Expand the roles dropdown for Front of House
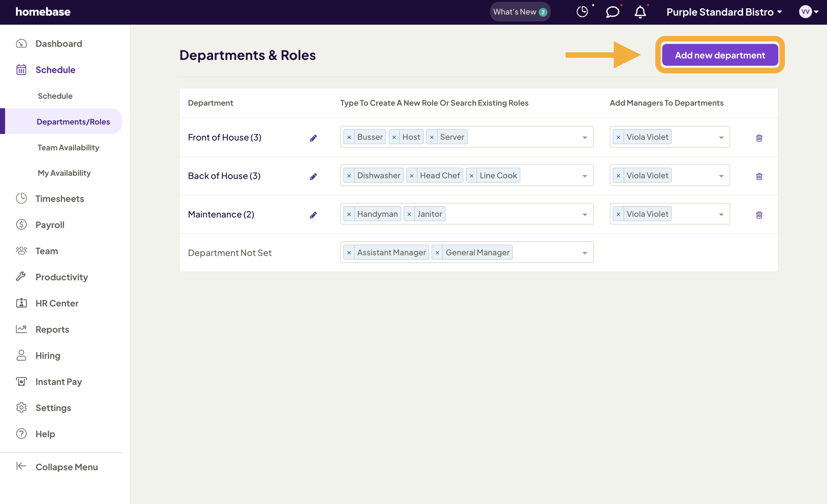 [x=584, y=137]
